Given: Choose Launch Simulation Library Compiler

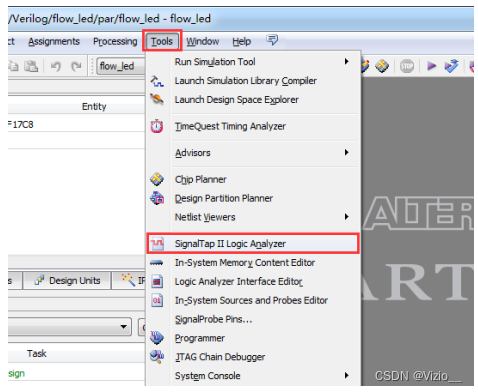Looking at the screenshot, I should tap(253, 81).
